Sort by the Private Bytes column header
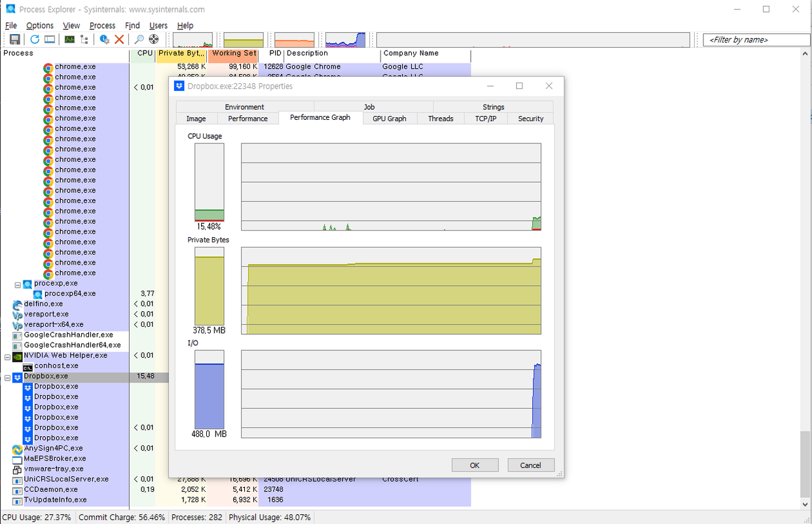812x524 pixels. click(181, 54)
